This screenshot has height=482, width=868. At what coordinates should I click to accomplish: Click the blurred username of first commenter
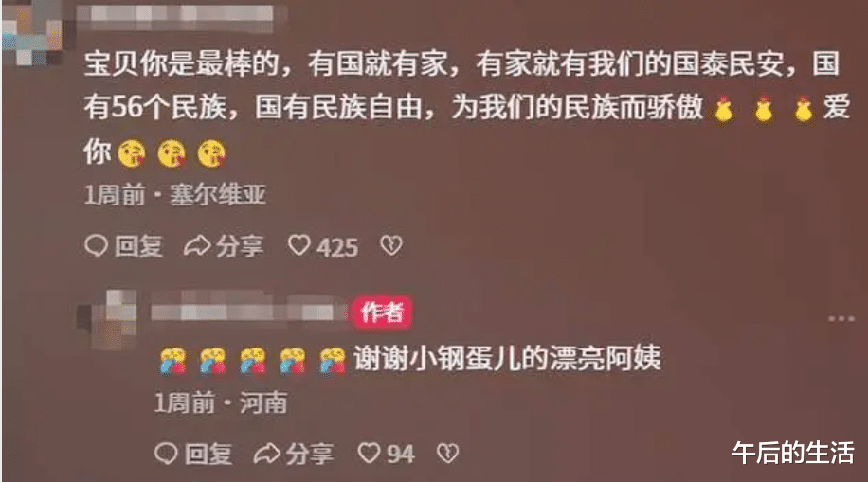pyautogui.click(x=181, y=13)
